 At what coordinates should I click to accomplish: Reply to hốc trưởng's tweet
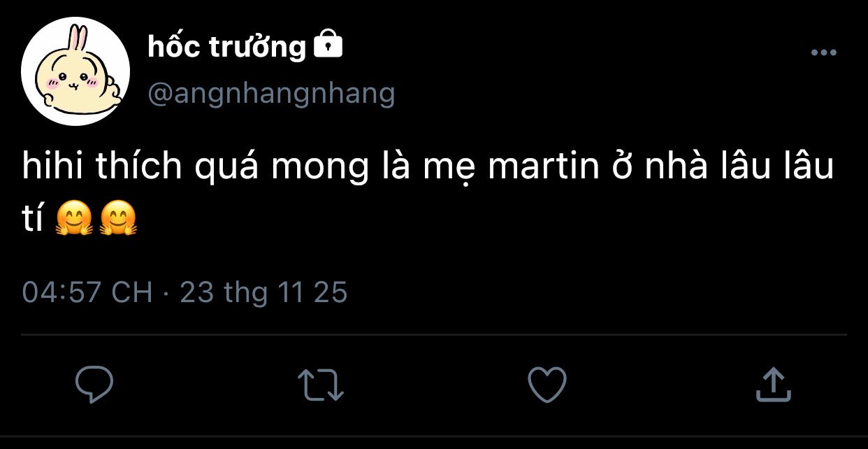[x=94, y=385]
